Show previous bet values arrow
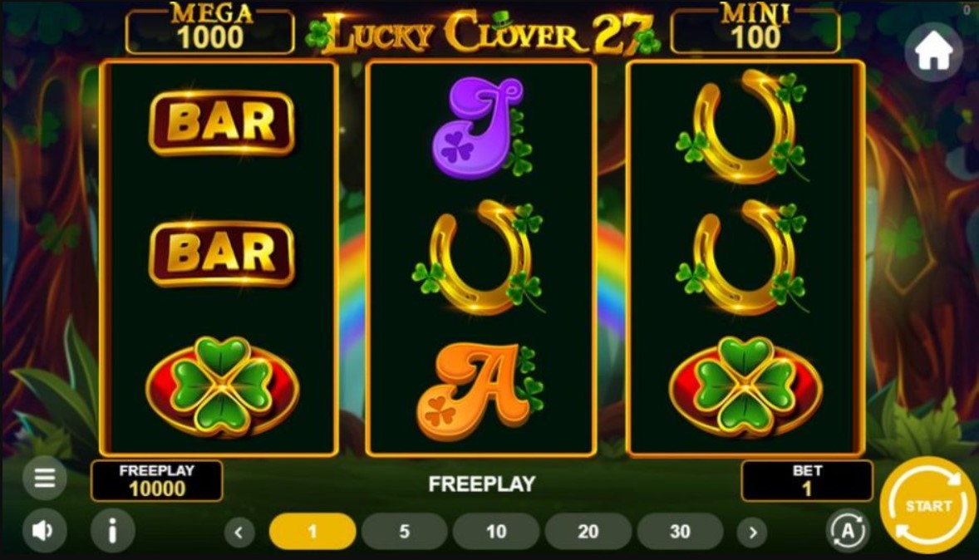 (x=239, y=532)
